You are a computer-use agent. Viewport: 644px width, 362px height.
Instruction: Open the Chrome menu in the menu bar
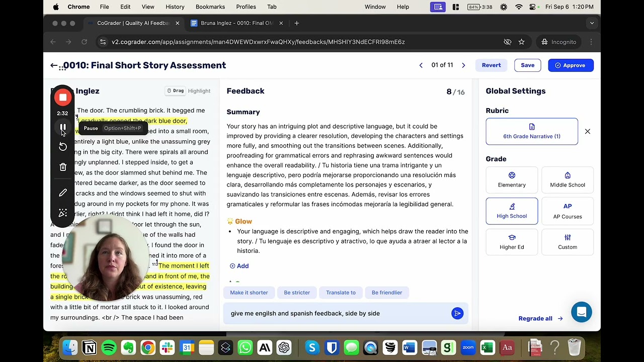[78, 7]
